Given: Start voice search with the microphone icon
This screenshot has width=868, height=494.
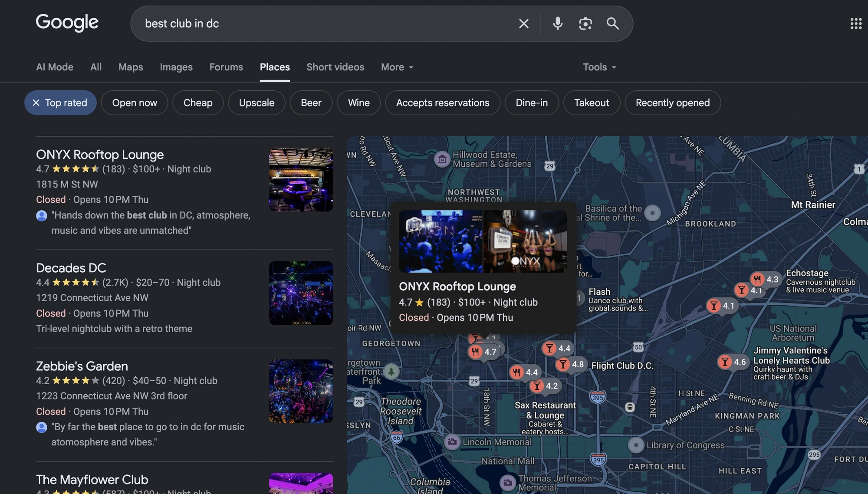Looking at the screenshot, I should [558, 23].
